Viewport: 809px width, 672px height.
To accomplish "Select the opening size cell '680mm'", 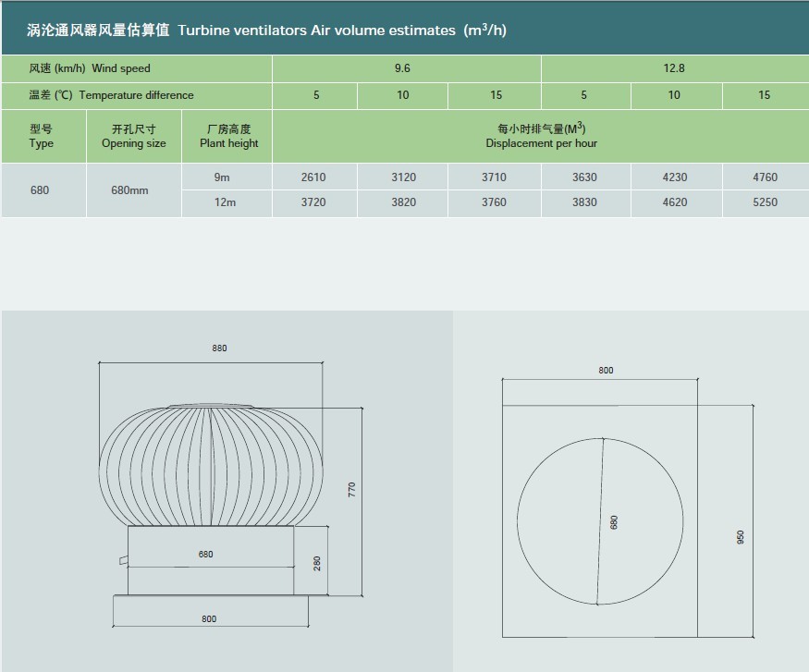I will coord(129,190).
